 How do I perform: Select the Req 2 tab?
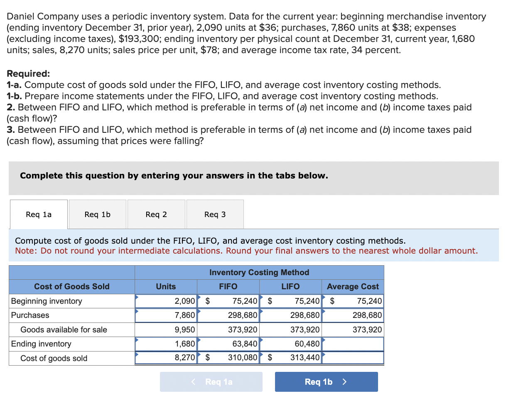156,214
